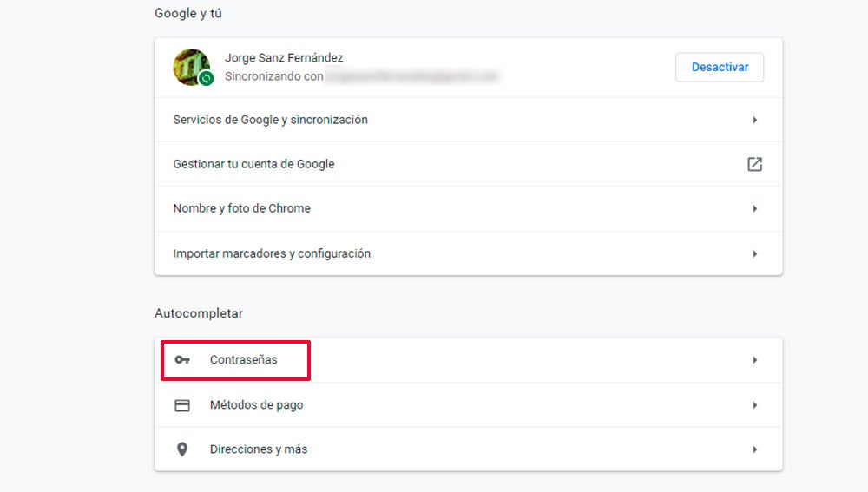Click the key icon beside Contraseñas

click(x=182, y=360)
